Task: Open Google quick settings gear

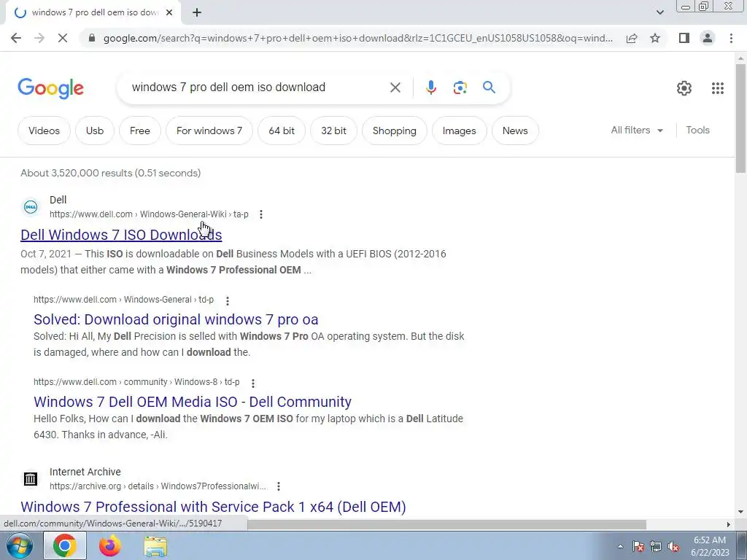Action: click(684, 88)
